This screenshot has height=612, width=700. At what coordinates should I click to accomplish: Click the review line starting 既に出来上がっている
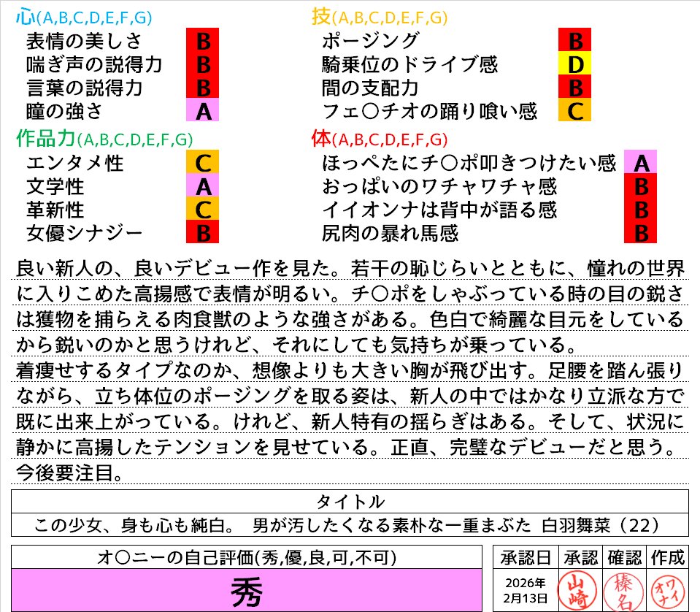(350, 421)
